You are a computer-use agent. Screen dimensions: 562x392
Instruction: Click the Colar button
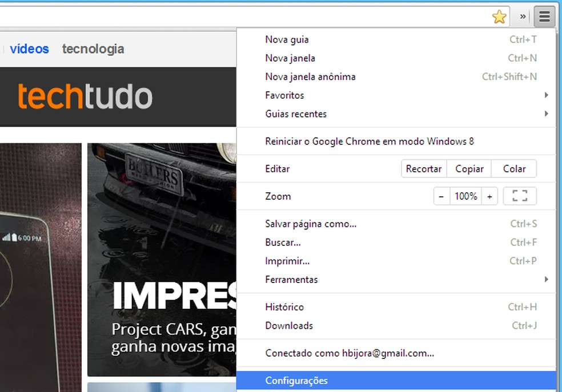pyautogui.click(x=513, y=168)
